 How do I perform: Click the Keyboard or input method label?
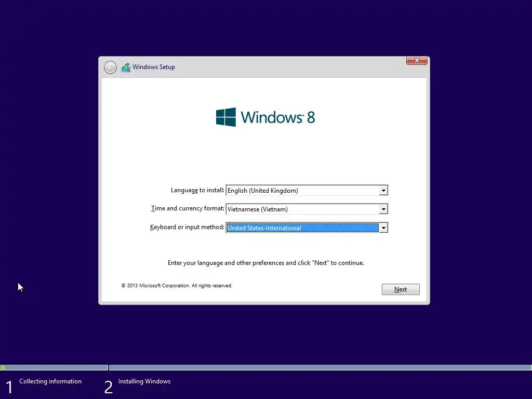click(187, 227)
